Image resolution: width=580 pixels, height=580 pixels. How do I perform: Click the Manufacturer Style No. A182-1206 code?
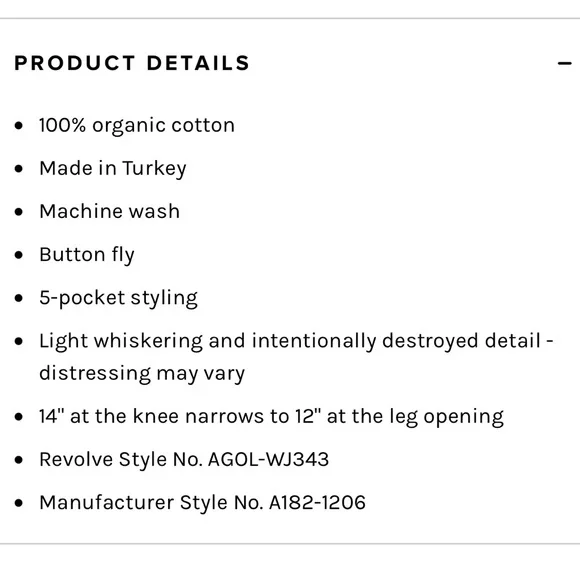tap(317, 503)
